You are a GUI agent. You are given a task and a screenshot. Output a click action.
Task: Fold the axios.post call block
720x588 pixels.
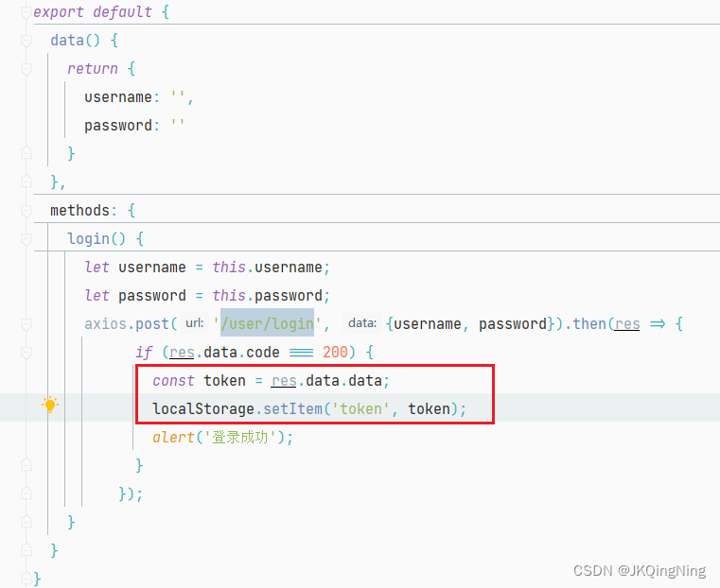pyautogui.click(x=26, y=323)
